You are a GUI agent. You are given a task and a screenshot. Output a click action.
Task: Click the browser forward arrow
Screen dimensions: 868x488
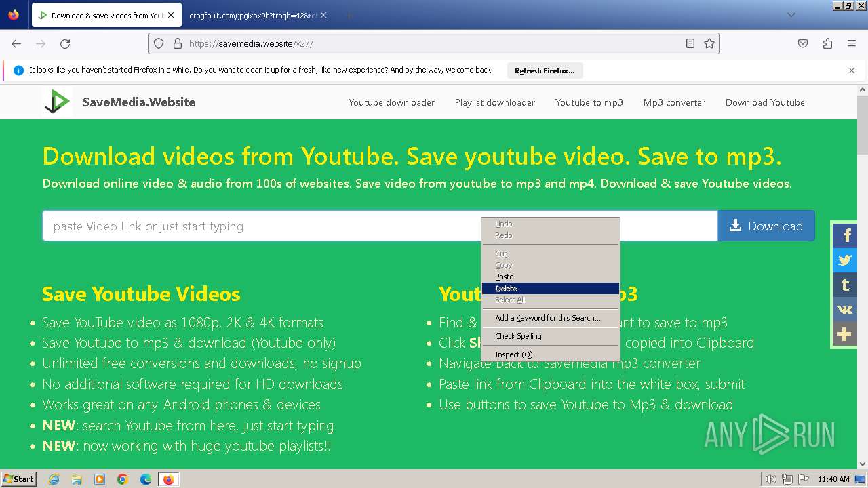point(41,43)
